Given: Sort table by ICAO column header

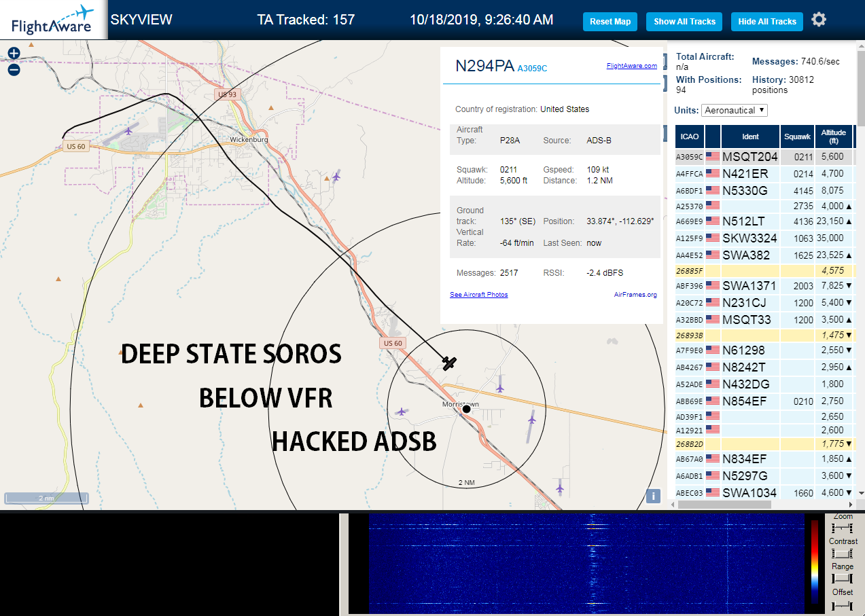Looking at the screenshot, I should pyautogui.click(x=690, y=137).
